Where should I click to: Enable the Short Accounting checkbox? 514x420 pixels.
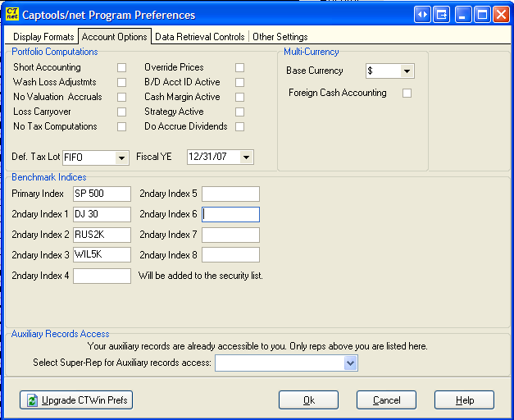pos(121,67)
